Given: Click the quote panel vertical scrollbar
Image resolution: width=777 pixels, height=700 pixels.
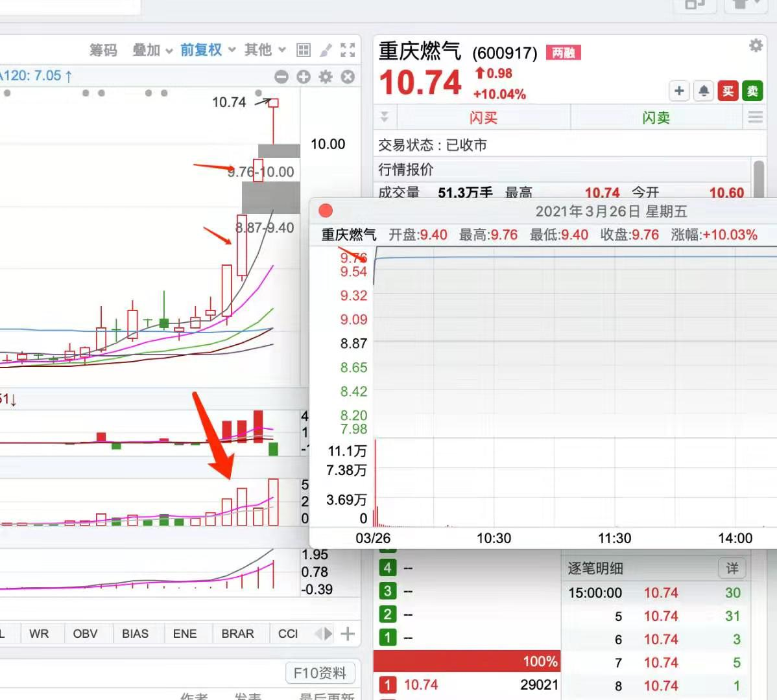Looking at the screenshot, I should (758, 178).
